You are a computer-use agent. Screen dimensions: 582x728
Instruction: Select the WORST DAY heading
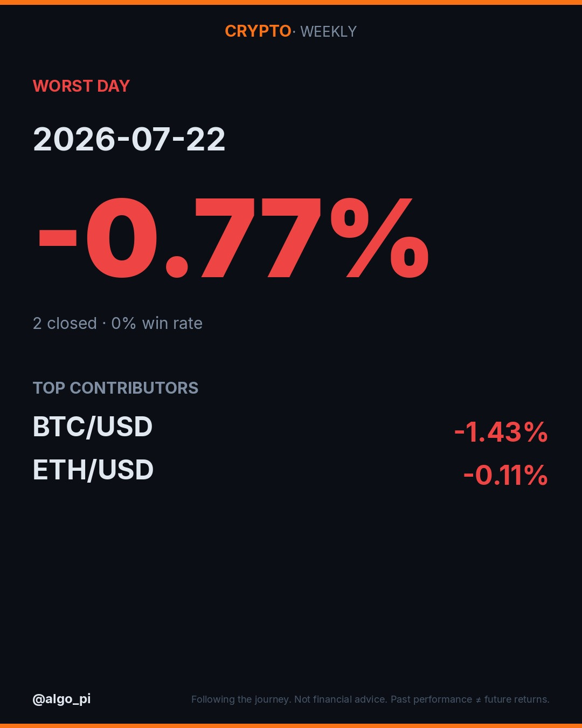(81, 86)
